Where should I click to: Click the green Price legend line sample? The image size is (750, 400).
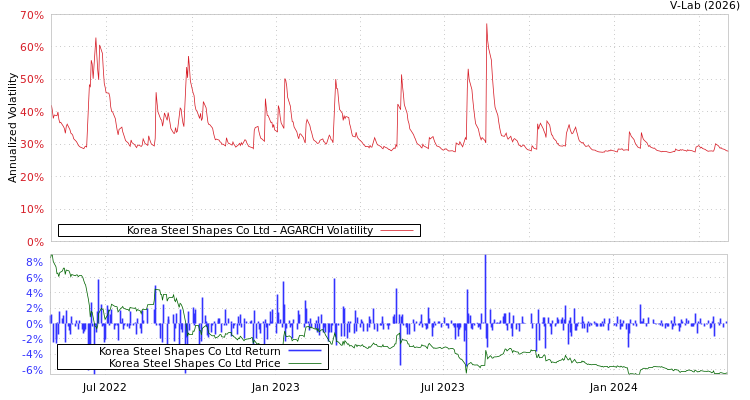pyautogui.click(x=305, y=364)
